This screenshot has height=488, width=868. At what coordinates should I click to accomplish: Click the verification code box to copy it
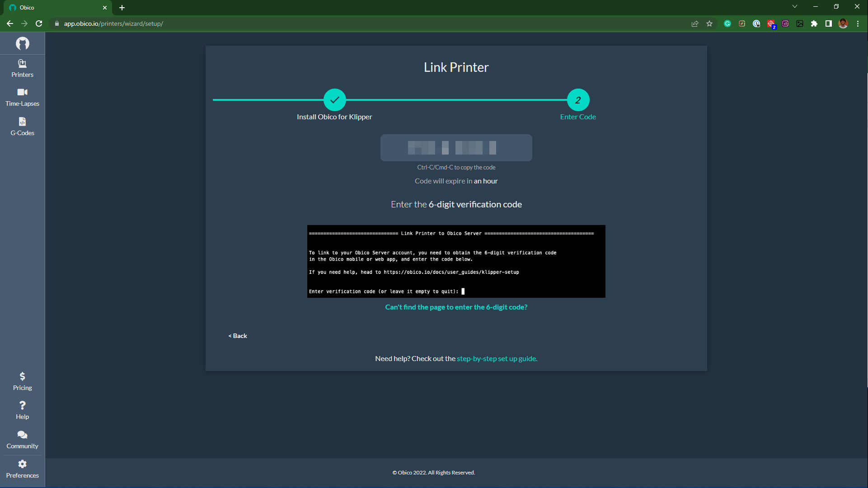456,148
